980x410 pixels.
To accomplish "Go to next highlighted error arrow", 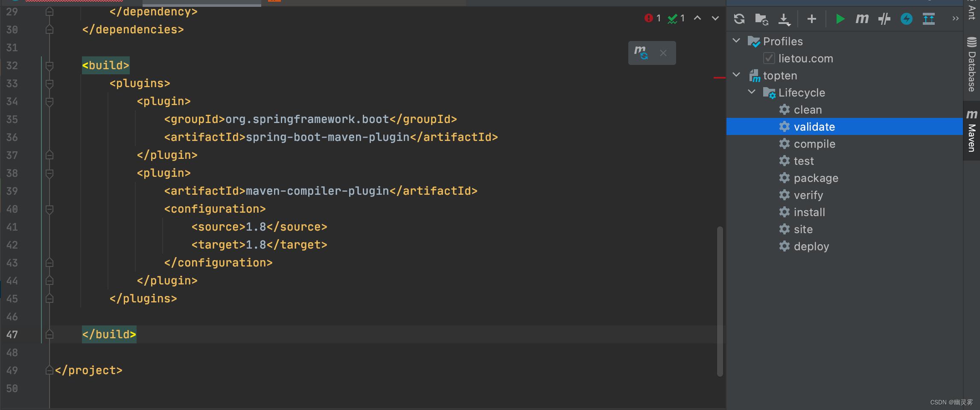I will click(715, 18).
